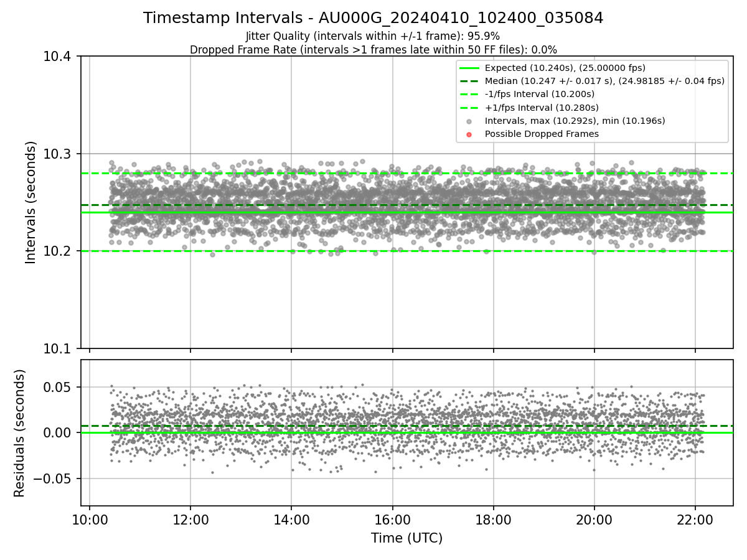Click the 'Jitter Quality' subtitle line
The height and width of the screenshot is (560, 747).
373,36
